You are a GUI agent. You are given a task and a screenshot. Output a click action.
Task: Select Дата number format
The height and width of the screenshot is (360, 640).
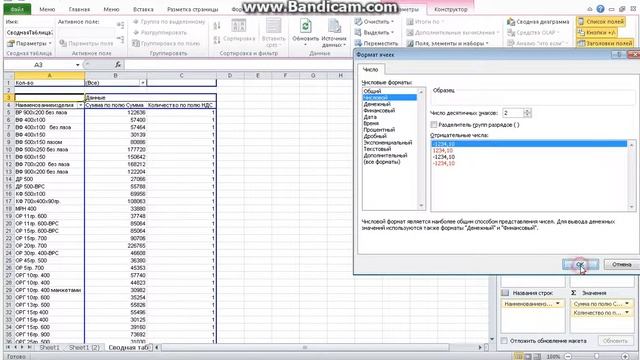coord(370,117)
